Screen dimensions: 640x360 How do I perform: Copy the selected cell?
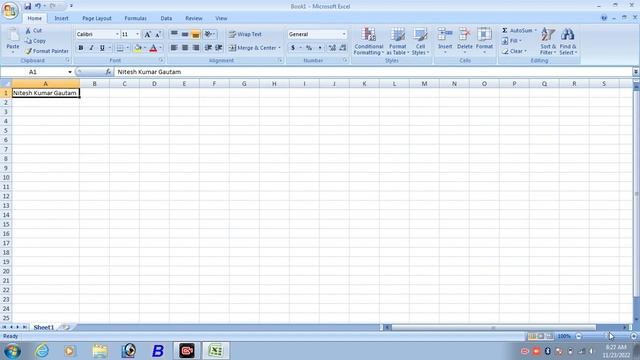(x=35, y=41)
